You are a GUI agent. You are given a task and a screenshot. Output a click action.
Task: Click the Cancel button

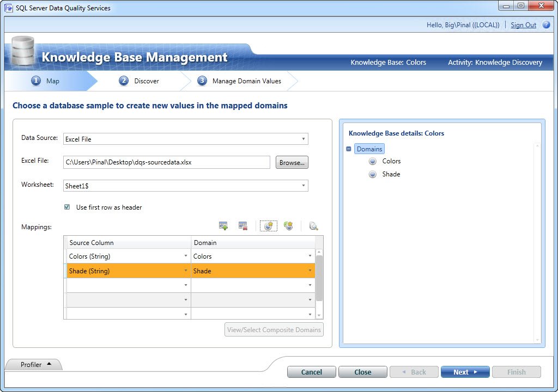tap(311, 372)
